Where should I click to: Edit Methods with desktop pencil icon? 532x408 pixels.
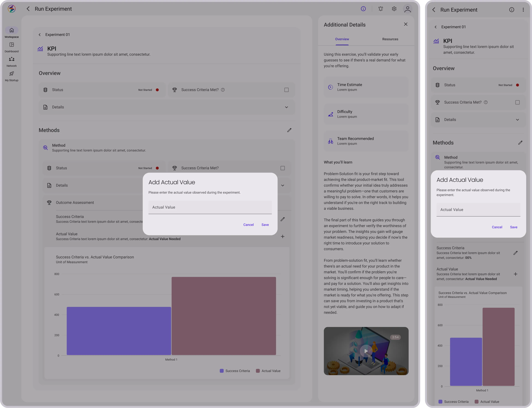point(289,130)
